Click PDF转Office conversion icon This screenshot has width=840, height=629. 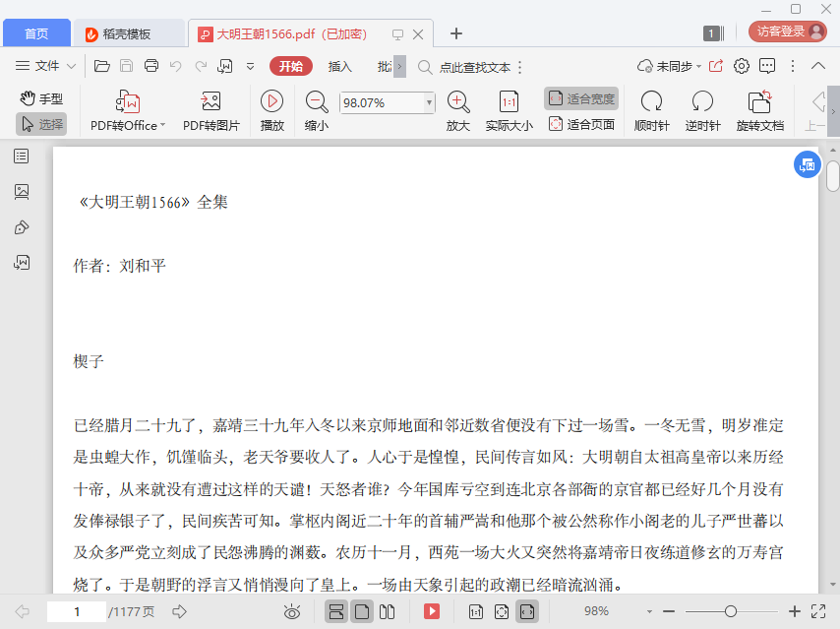point(128,102)
